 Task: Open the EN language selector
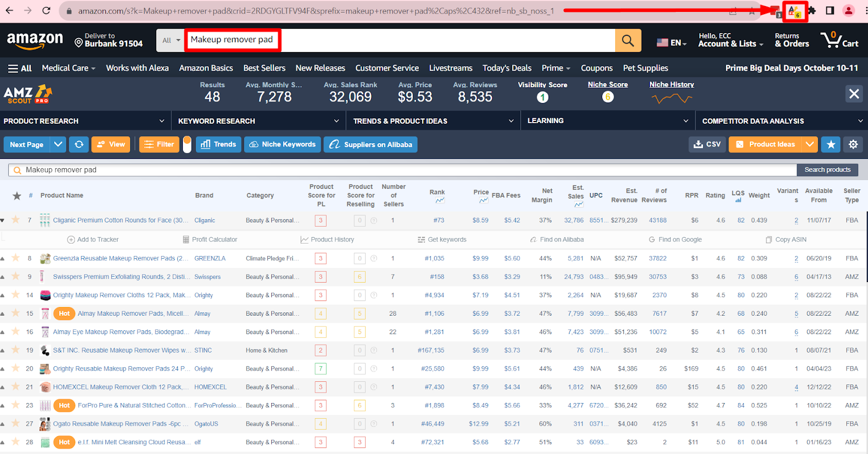(672, 42)
